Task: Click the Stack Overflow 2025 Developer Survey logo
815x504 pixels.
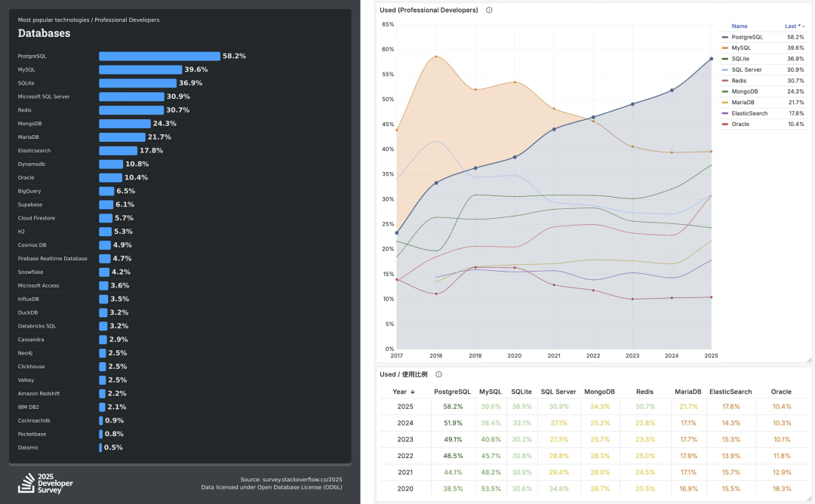Action: click(45, 483)
